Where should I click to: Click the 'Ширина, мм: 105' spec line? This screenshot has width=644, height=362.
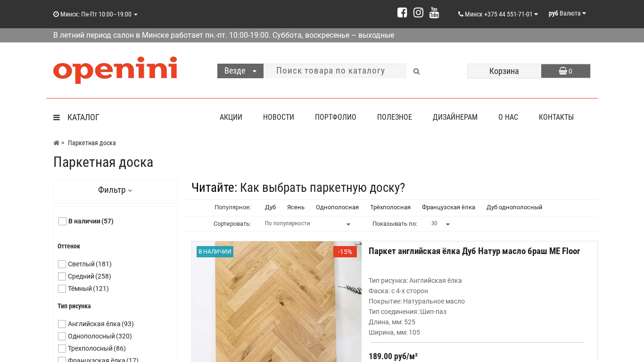(x=394, y=332)
